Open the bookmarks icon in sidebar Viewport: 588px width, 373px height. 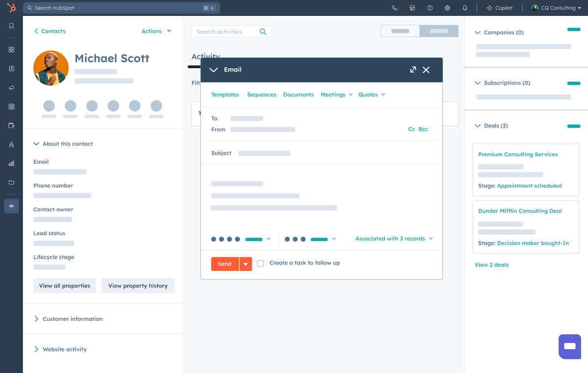tap(11, 26)
